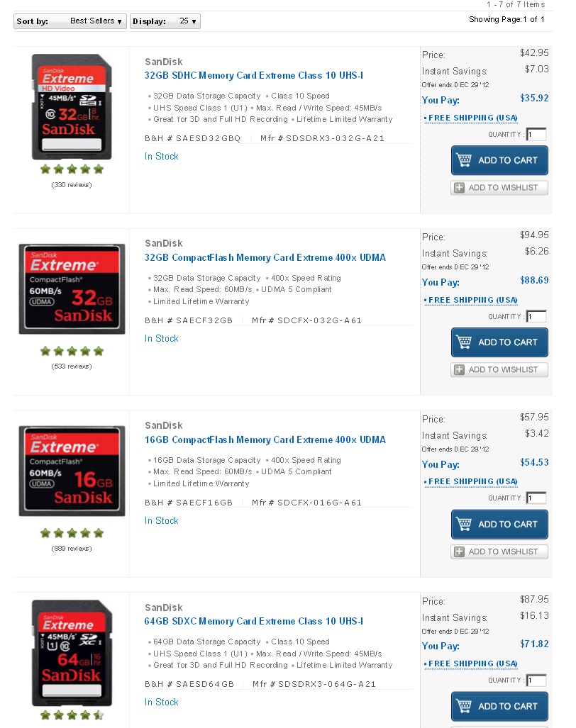
Task: Click cart icon for 64GB SDXC card
Action: click(x=464, y=706)
